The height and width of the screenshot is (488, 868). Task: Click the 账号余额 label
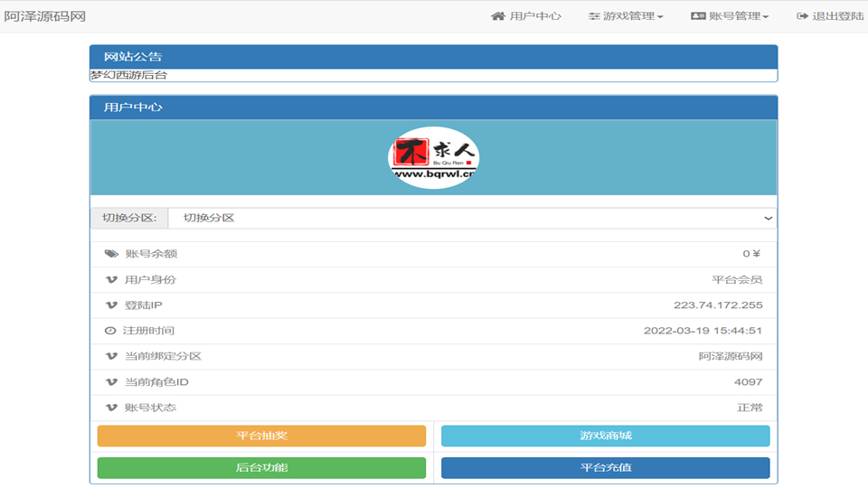[151, 253]
